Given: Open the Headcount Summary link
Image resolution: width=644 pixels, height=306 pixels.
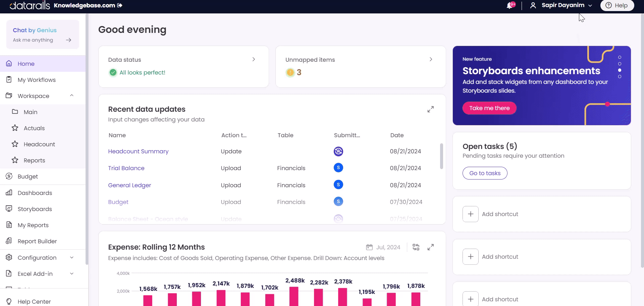Looking at the screenshot, I should tap(138, 151).
